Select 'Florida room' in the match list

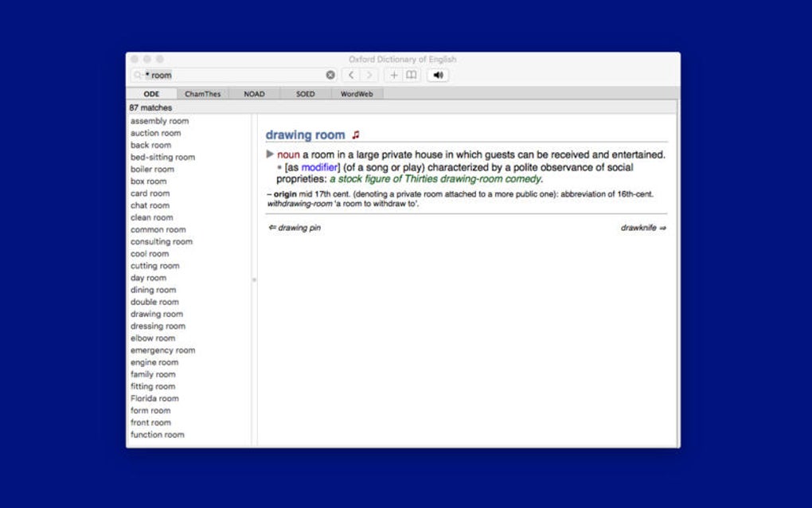click(x=154, y=398)
